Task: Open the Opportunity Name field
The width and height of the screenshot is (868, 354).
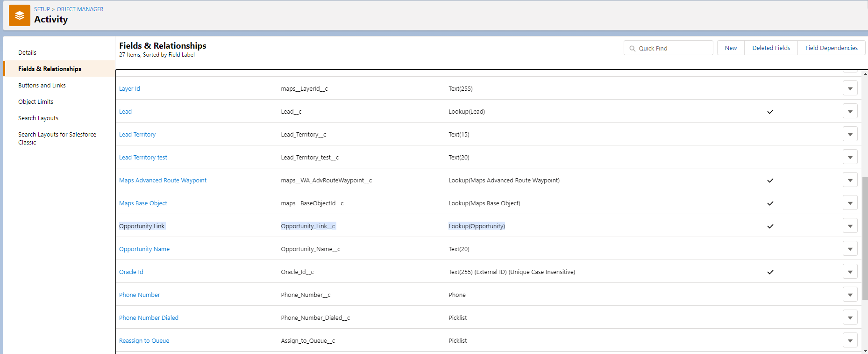Action: [144, 249]
